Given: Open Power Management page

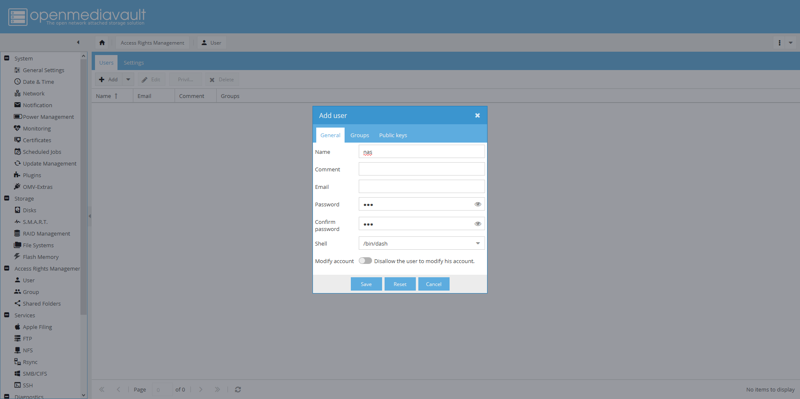Looking at the screenshot, I should (x=44, y=117).
